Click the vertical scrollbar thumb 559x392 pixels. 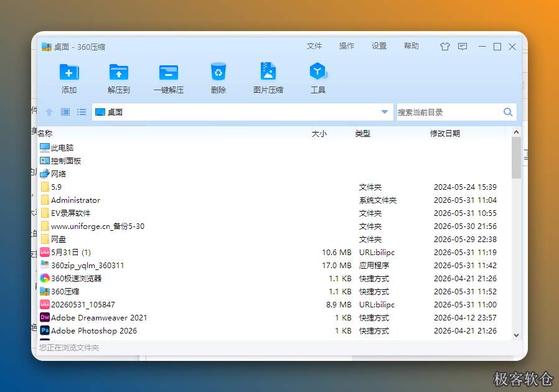coord(516,158)
